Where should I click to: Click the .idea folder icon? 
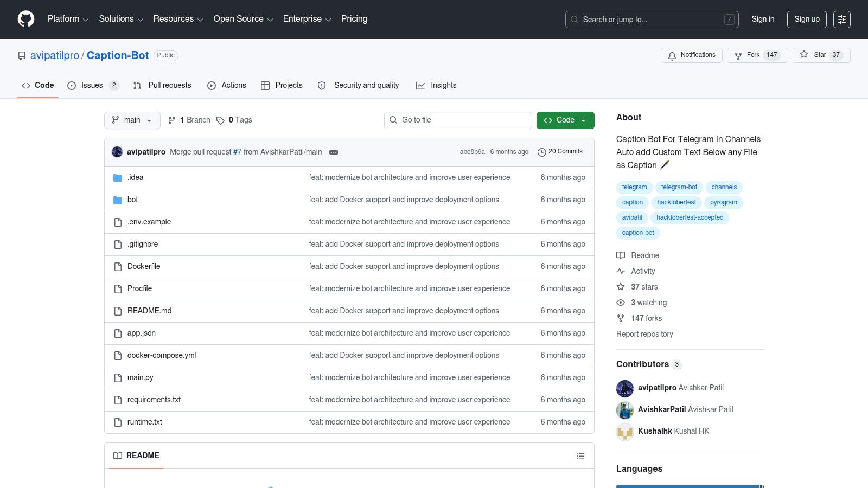click(x=118, y=178)
